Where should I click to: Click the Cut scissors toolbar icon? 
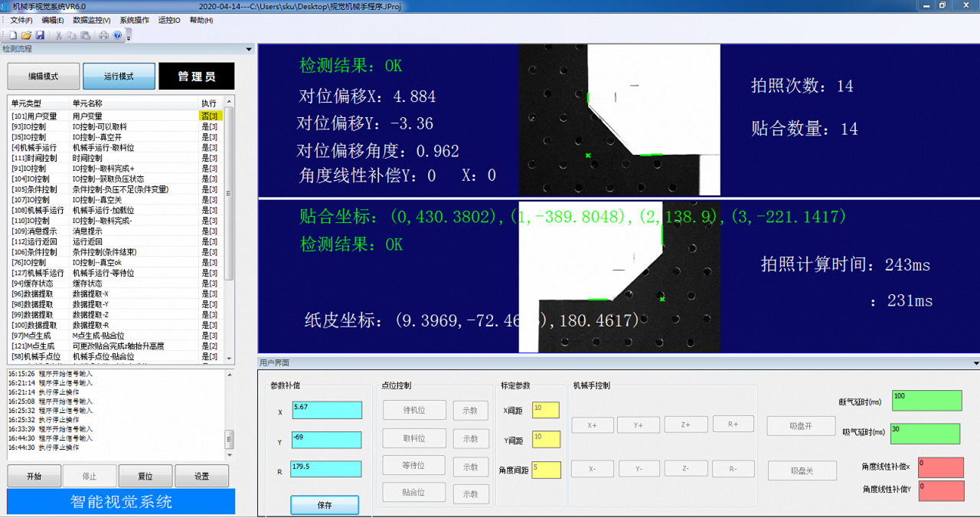click(58, 35)
